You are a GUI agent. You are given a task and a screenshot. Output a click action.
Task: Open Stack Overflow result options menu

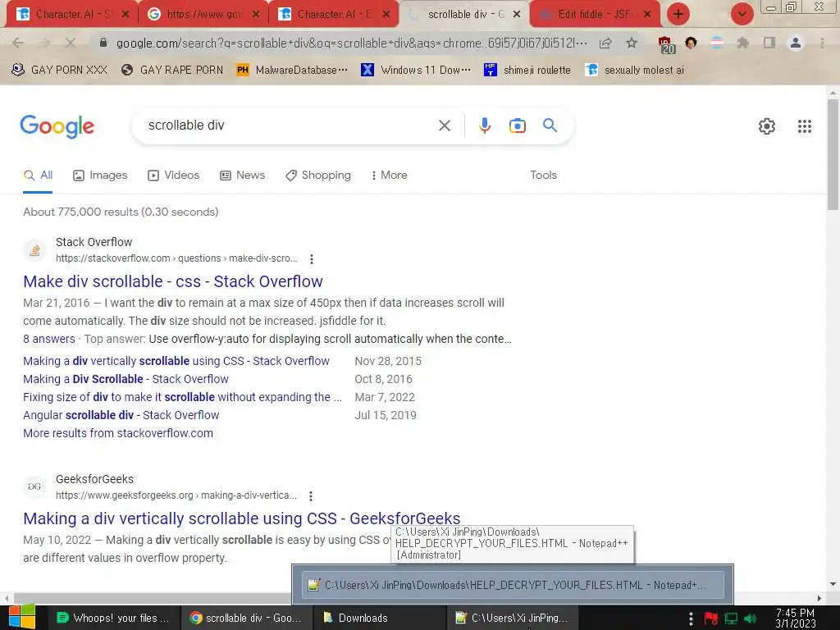click(x=311, y=259)
